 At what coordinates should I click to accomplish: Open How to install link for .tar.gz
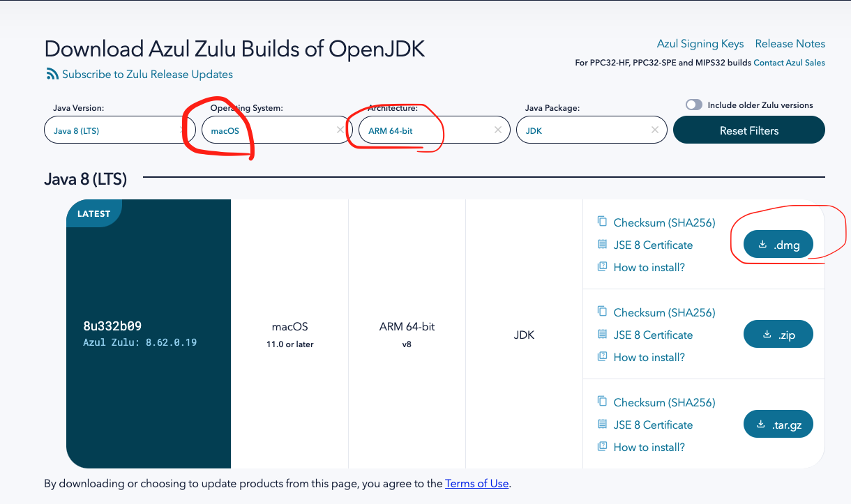point(649,448)
